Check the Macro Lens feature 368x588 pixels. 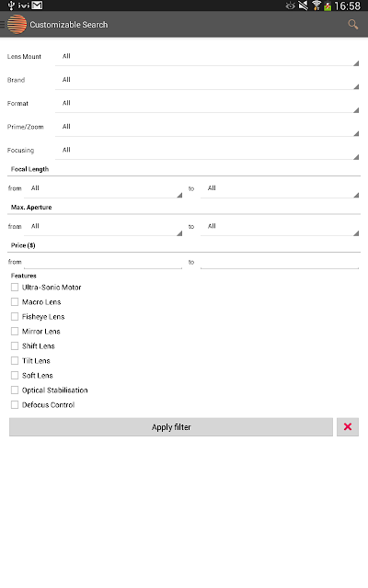(x=15, y=302)
